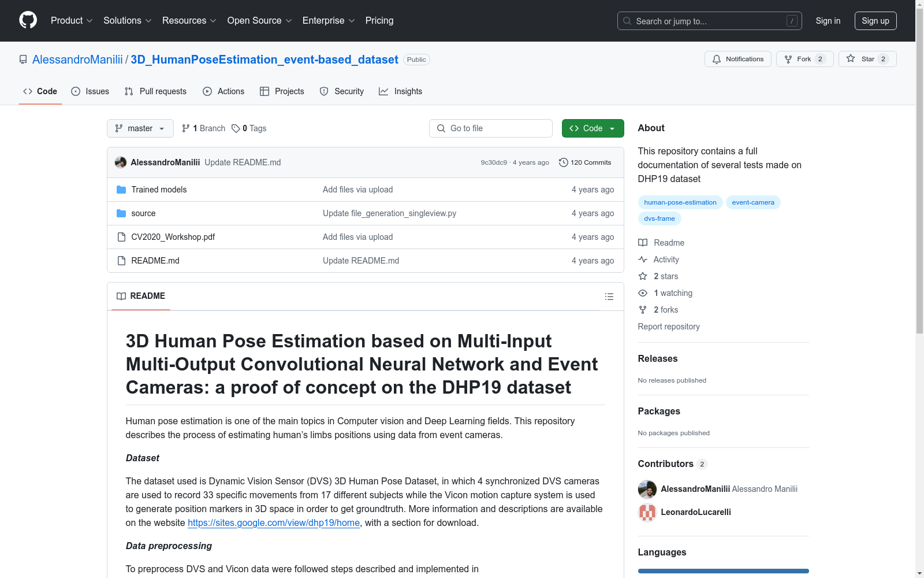Viewport: 924px width, 578px height.
Task: Go to the Pricing page
Action: pos(379,21)
